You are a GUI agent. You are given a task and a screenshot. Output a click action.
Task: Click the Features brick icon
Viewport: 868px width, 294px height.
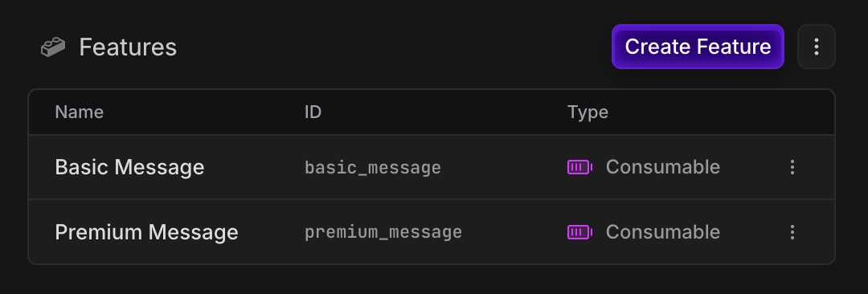pyautogui.click(x=53, y=47)
